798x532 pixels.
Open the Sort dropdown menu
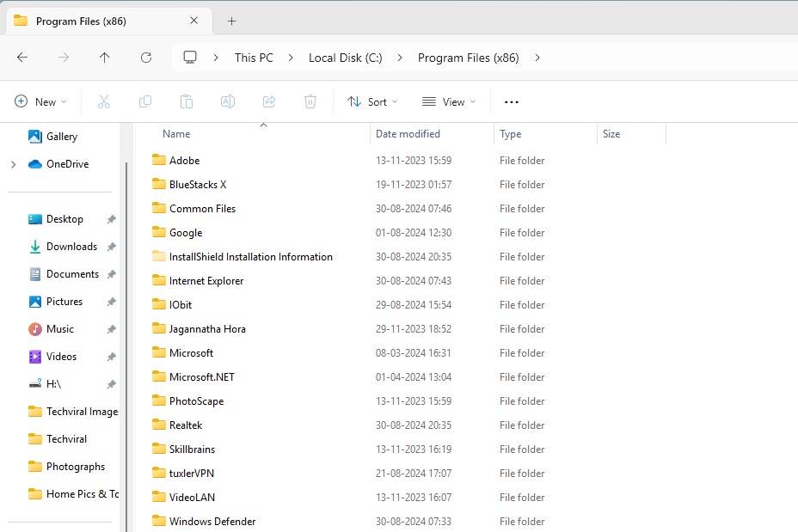pyautogui.click(x=372, y=101)
